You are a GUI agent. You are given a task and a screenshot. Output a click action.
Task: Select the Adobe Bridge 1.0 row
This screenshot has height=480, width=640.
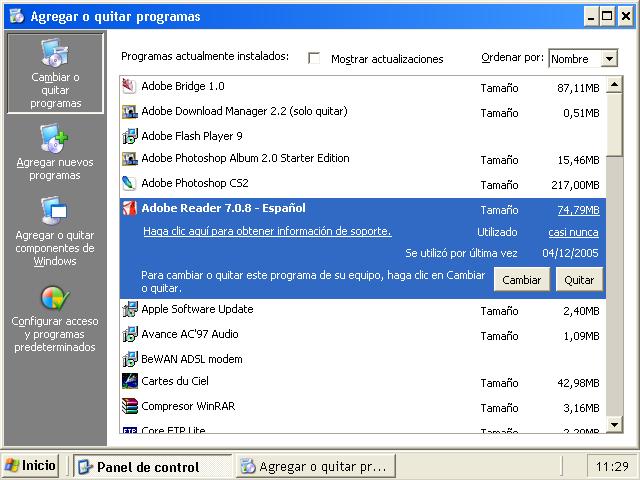[x=362, y=87]
